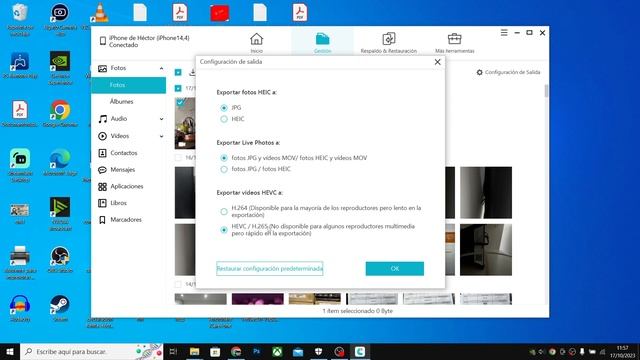Open Xbox app from the taskbar
640x360 pixels.
pos(277,351)
